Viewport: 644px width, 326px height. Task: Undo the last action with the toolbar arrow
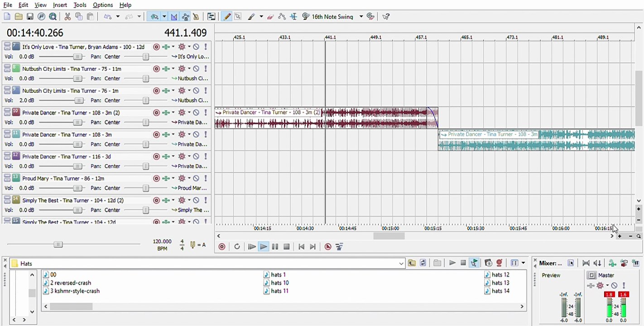pos(107,17)
